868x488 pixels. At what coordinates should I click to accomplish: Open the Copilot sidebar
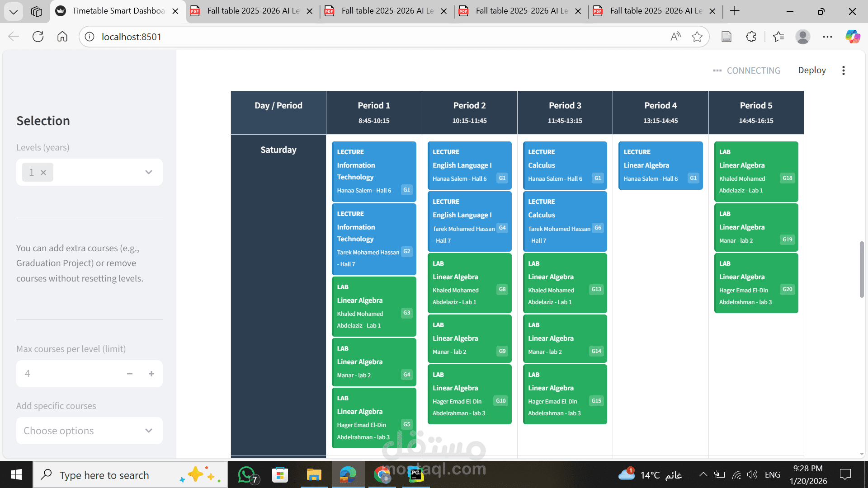point(853,37)
